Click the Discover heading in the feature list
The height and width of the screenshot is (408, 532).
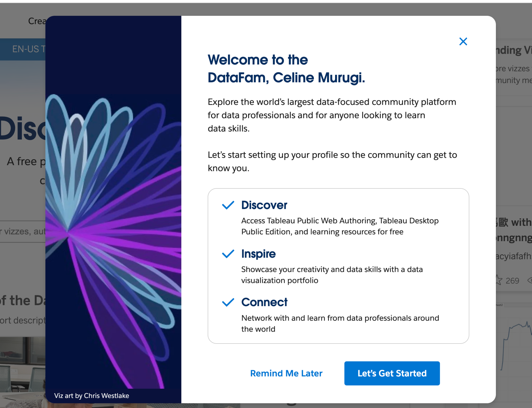(x=264, y=205)
